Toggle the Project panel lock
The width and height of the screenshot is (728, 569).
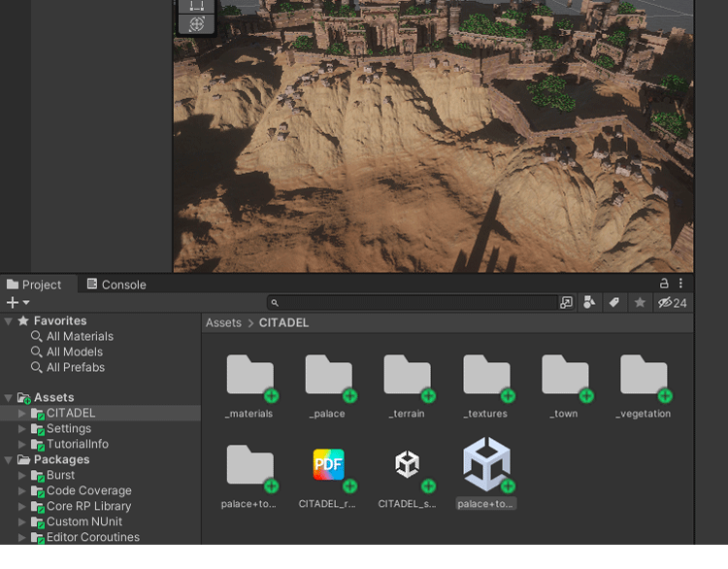(664, 284)
